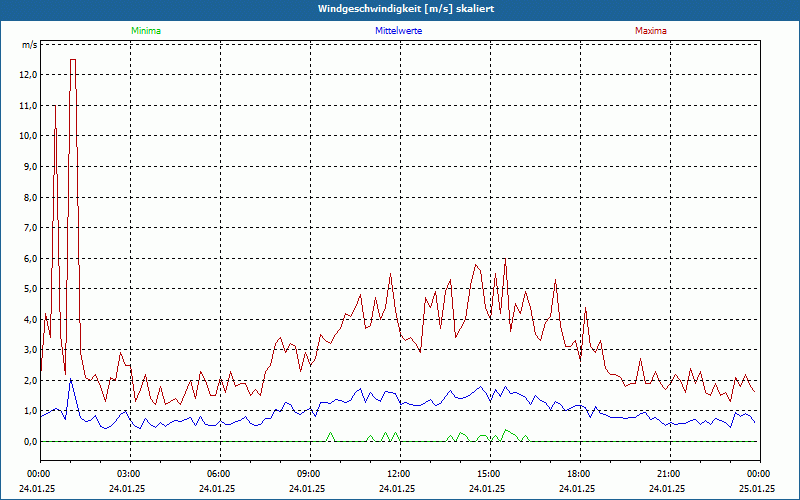Select the red 'Maxima' legend label

(x=651, y=31)
